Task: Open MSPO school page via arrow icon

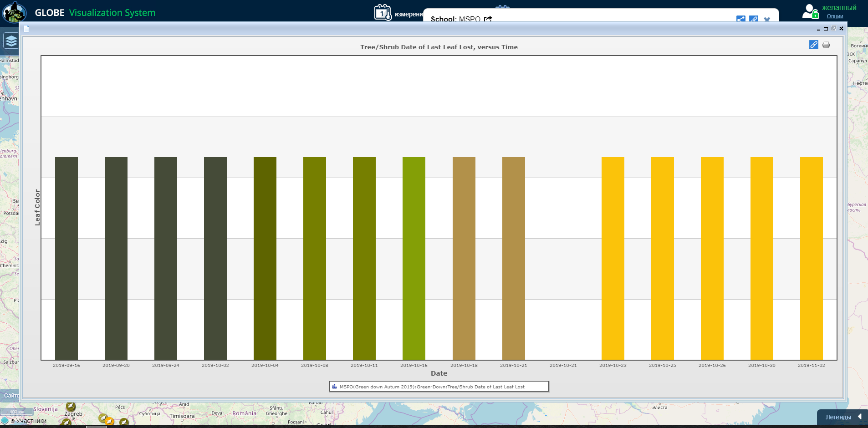Action: click(x=488, y=19)
